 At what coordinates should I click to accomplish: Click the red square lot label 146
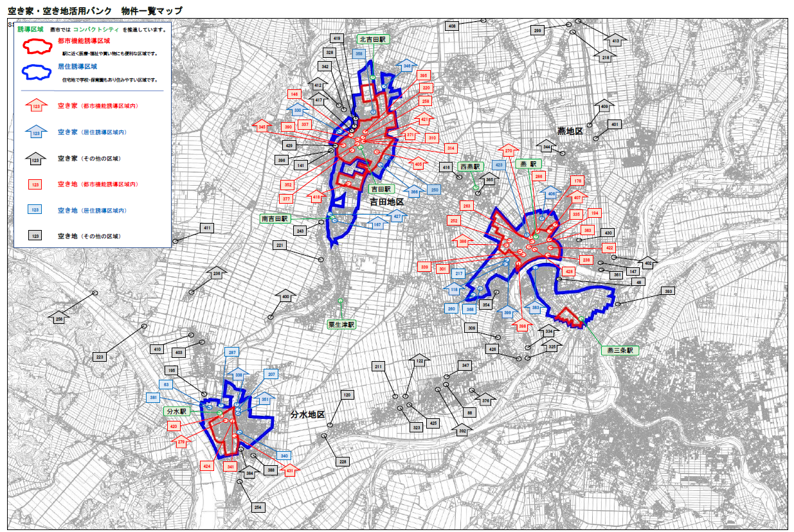click(295, 94)
